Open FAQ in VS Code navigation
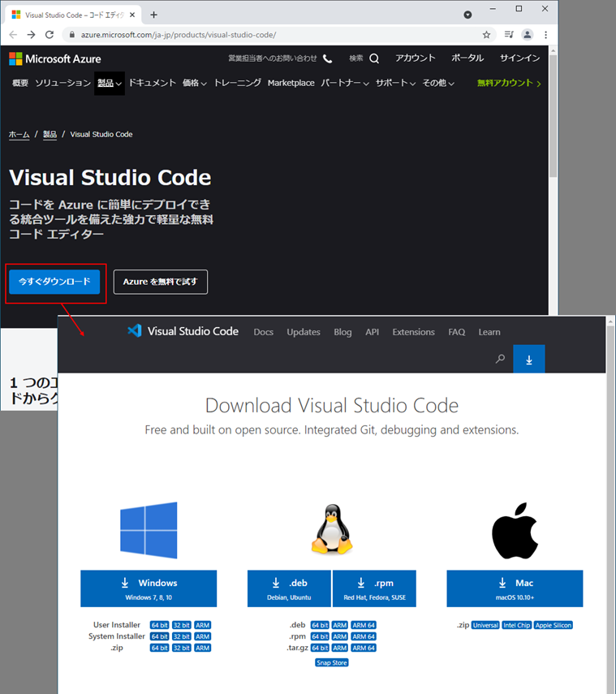This screenshot has width=616, height=694. pos(457,332)
